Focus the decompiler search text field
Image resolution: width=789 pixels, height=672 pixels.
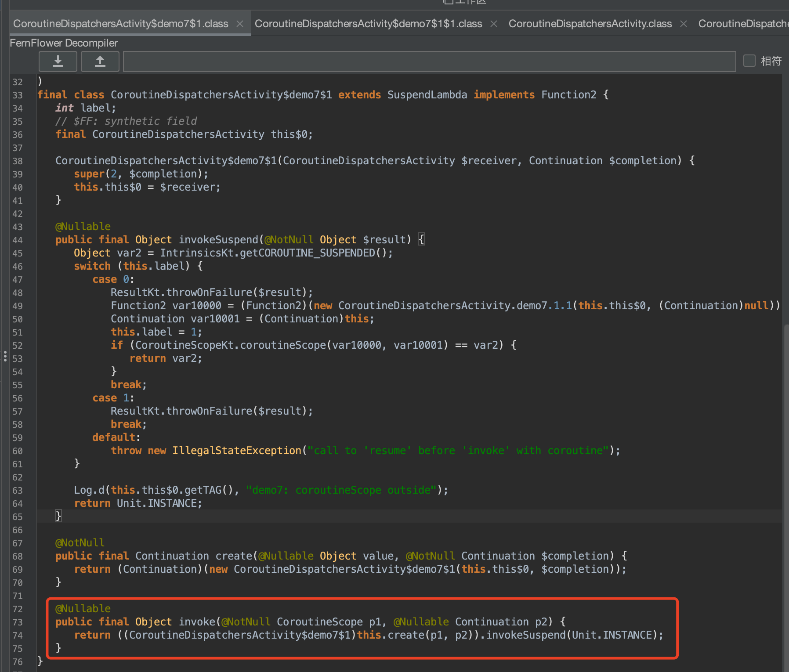coord(429,61)
